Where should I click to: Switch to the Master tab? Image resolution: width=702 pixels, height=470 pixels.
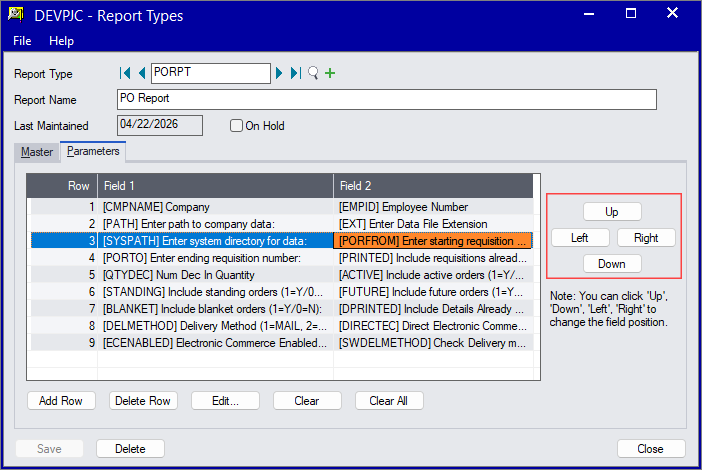[x=37, y=152]
